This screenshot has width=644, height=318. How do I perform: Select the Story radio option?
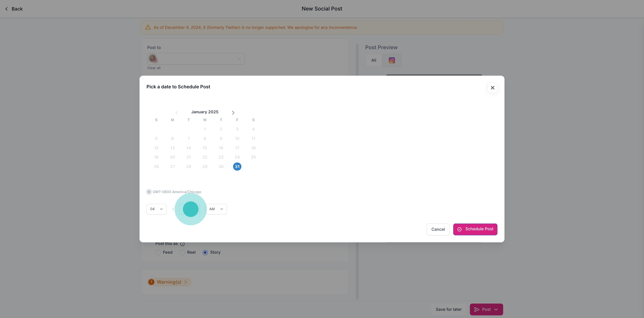click(x=205, y=252)
